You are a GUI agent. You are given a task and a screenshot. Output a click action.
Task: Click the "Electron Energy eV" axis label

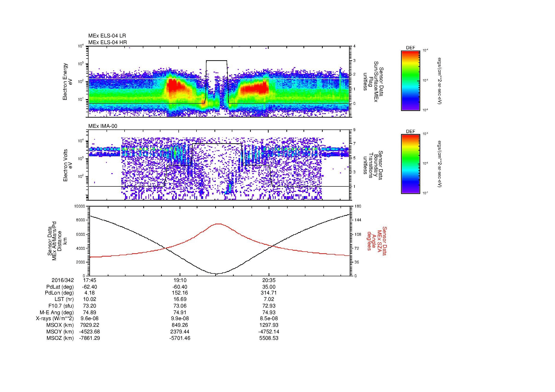(67, 82)
